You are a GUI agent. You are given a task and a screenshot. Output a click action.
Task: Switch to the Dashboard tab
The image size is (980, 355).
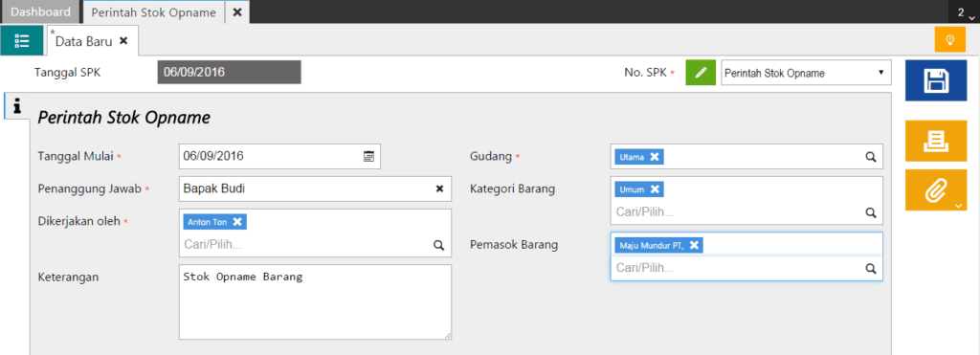41,11
